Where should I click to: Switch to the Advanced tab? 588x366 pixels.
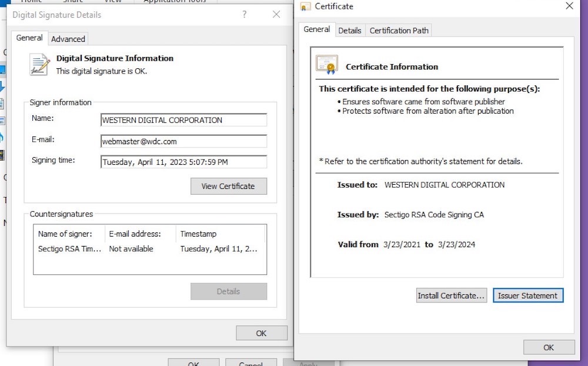tap(68, 39)
